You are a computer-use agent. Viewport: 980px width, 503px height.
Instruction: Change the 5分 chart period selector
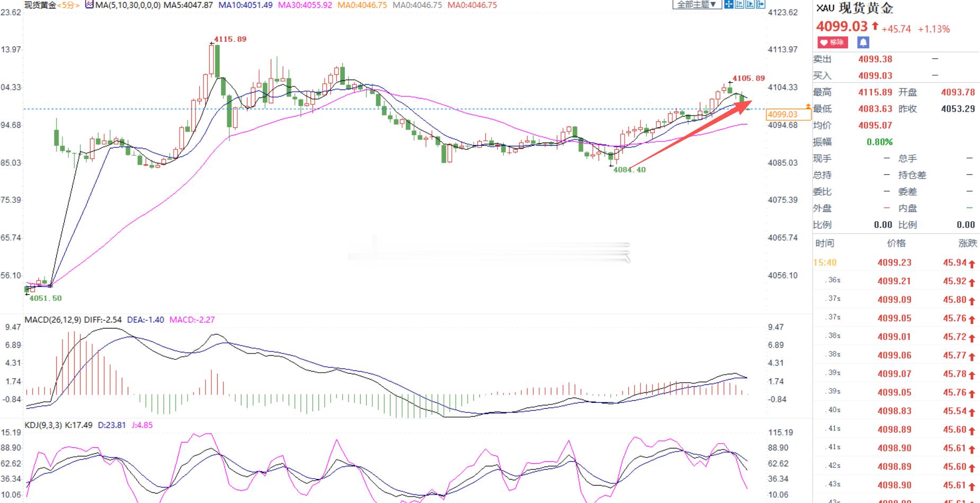68,5
